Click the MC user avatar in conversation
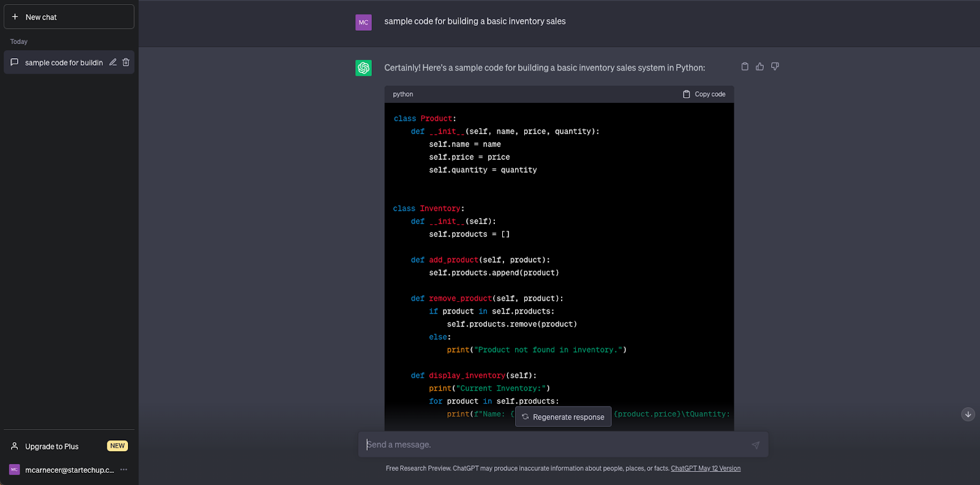The width and height of the screenshot is (980, 485). [364, 23]
